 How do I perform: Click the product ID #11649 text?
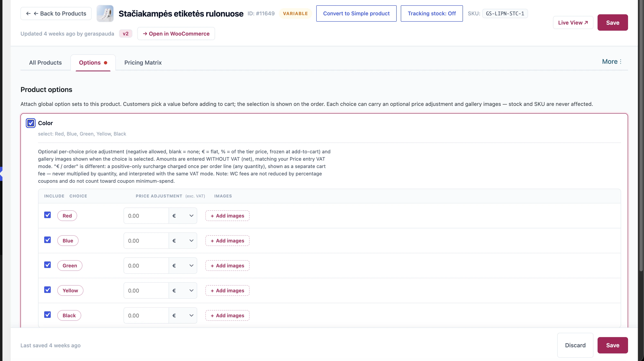[261, 13]
